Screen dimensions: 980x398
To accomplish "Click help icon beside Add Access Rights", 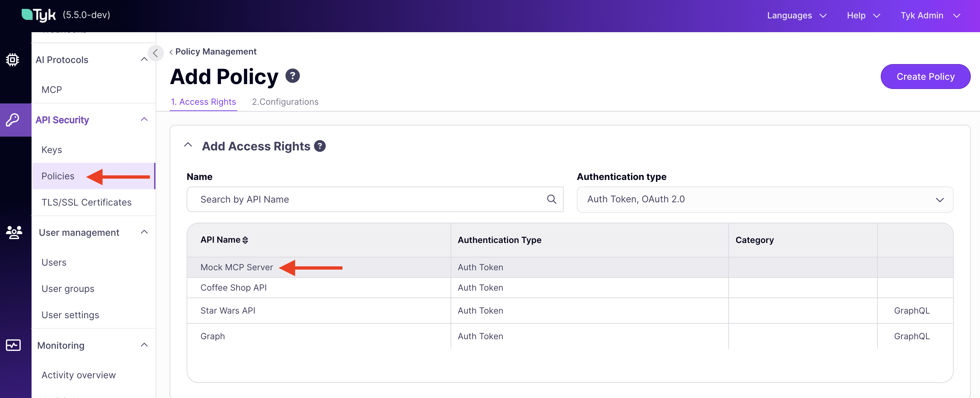I will 319,146.
